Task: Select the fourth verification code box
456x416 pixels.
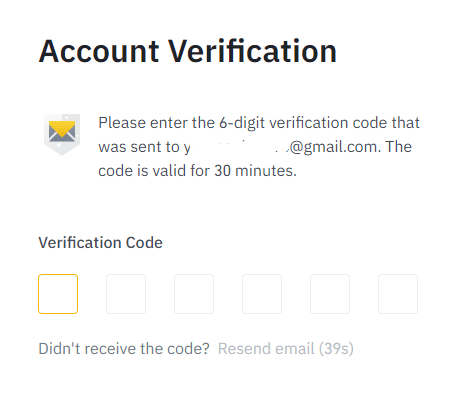Action: pos(262,294)
